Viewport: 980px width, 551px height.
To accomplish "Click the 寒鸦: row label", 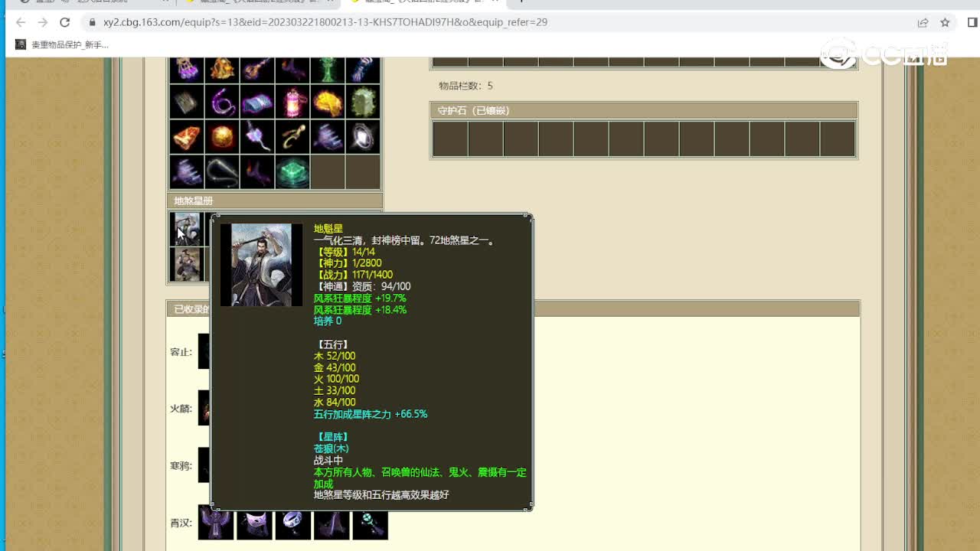I will click(181, 465).
